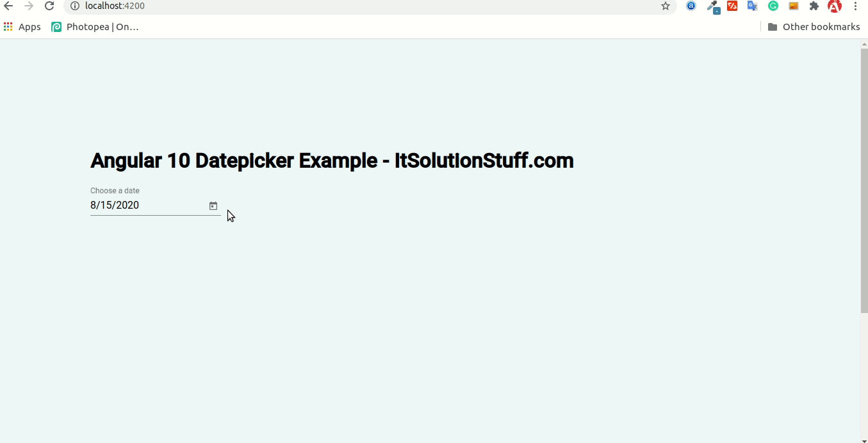Open the Grammarly extension
This screenshot has width=868, height=443.
[x=773, y=6]
